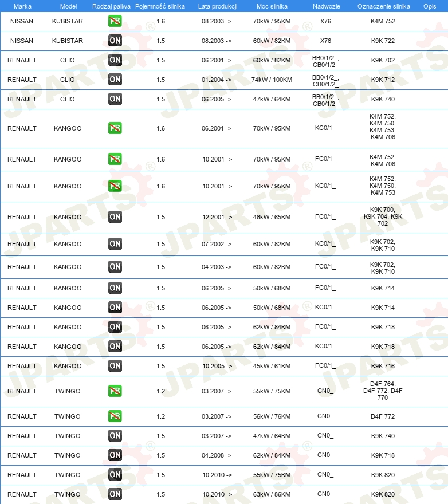Click ON icon for Clio 47kW / 64KM row

115,99
